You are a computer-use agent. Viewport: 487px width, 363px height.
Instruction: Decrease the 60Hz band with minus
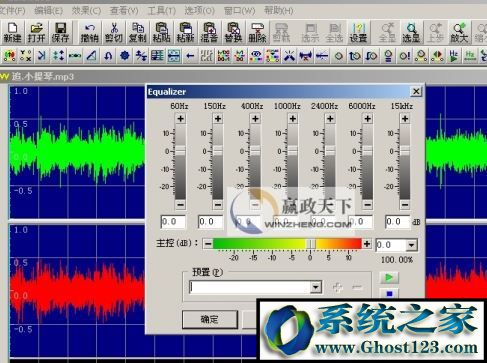pos(181,204)
